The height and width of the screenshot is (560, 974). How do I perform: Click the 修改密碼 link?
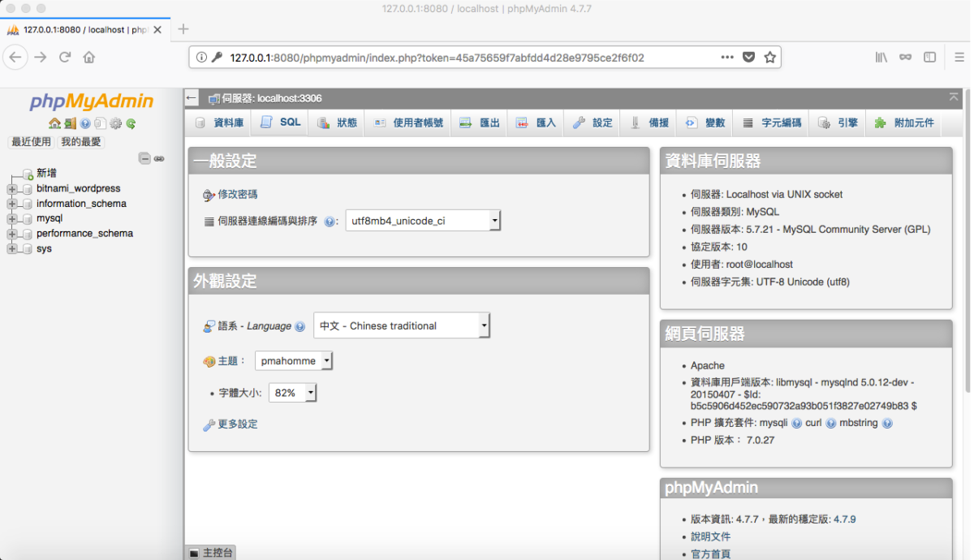237,195
